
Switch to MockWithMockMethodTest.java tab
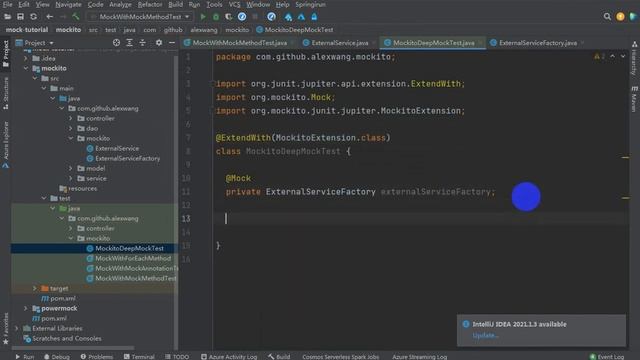pos(240,42)
